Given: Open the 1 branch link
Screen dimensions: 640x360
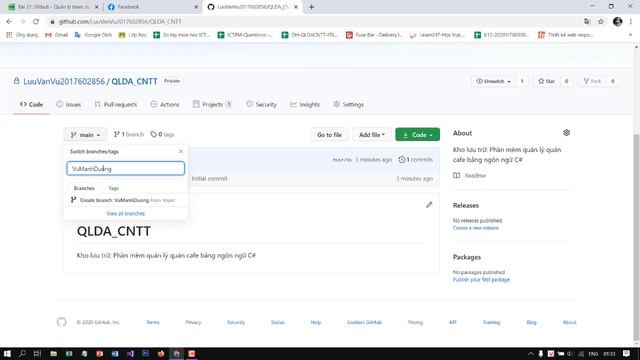Looking at the screenshot, I should [x=129, y=134].
